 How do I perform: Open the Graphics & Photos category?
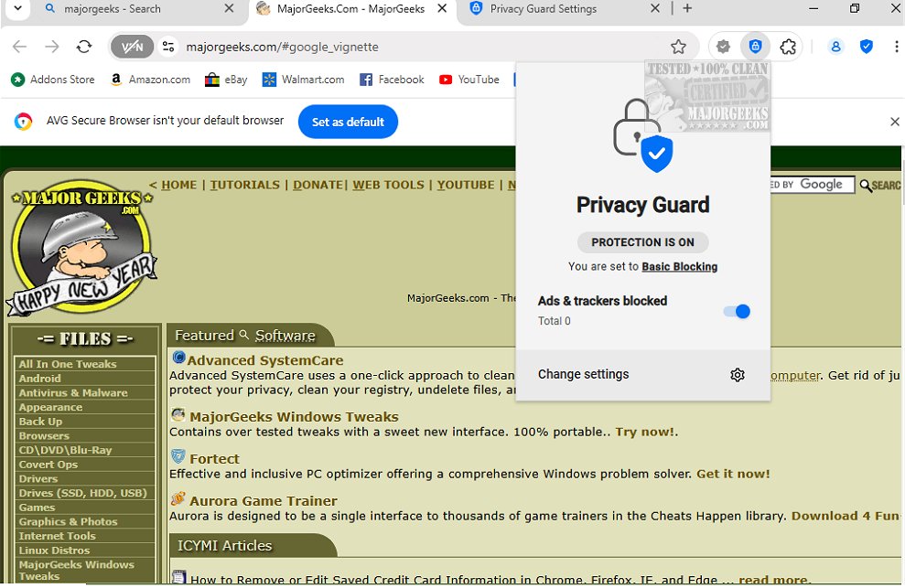85,521
